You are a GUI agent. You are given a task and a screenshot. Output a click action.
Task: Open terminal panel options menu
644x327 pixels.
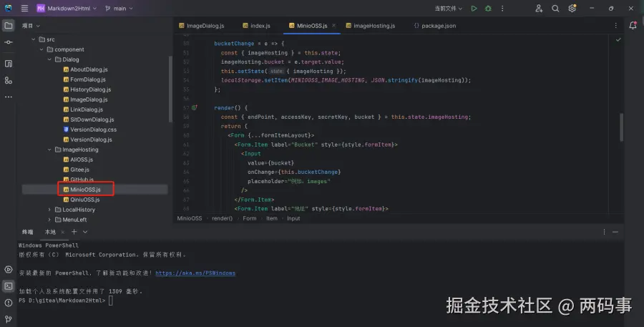pos(604,232)
